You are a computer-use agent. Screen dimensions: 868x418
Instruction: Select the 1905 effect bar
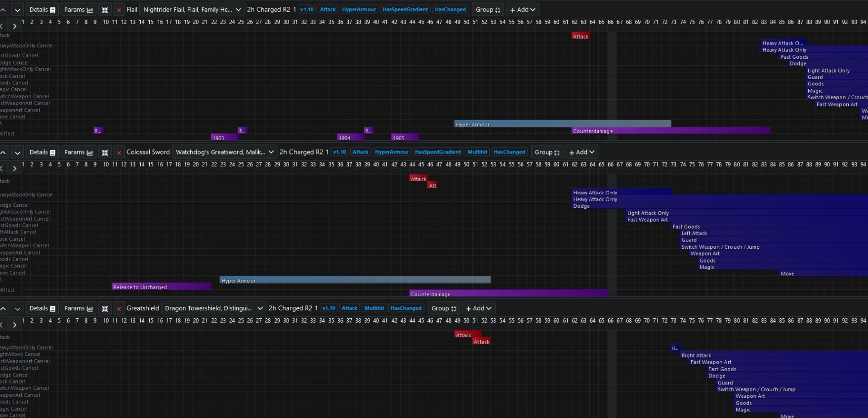pyautogui.click(x=405, y=137)
